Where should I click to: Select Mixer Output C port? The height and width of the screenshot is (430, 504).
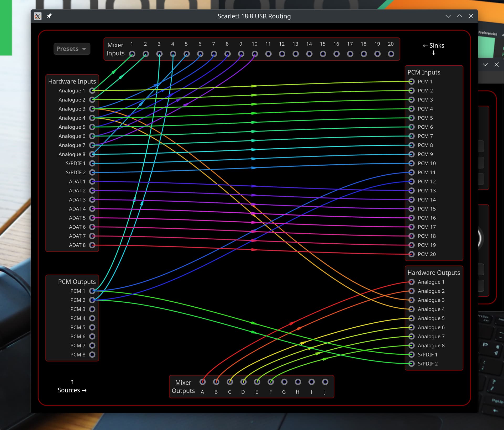point(230,382)
